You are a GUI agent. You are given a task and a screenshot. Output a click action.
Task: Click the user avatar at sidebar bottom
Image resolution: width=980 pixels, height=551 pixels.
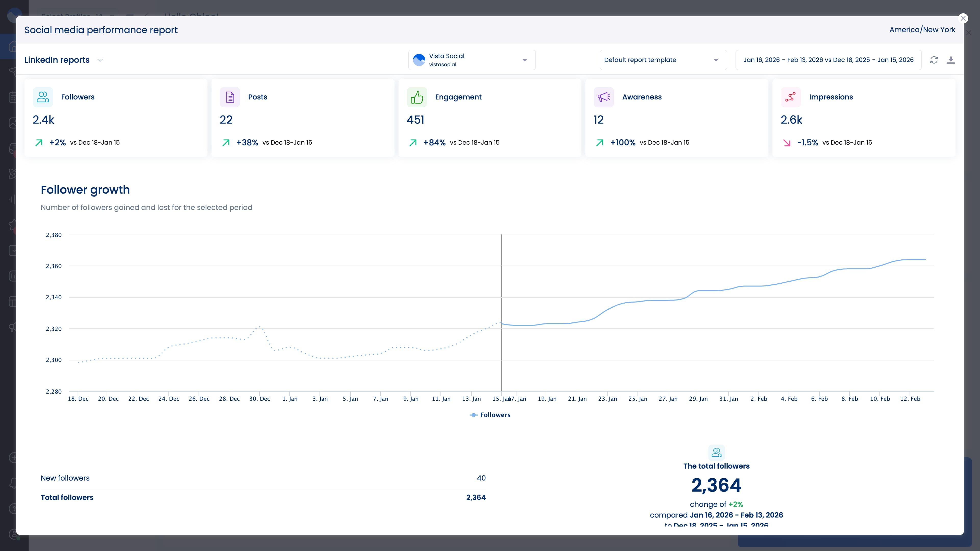(x=13, y=534)
